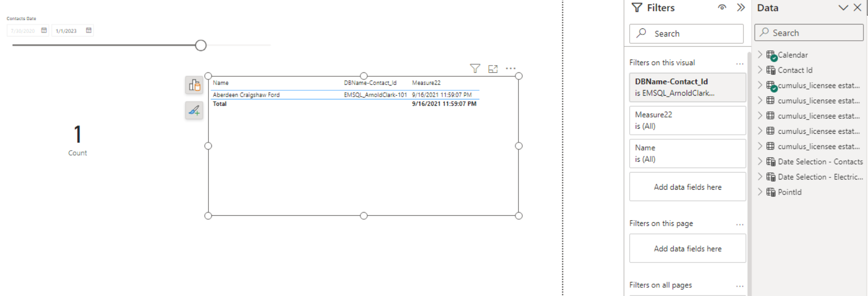Screen dimensions: 868x296
Task: Click the Filters pane search box
Action: click(686, 34)
